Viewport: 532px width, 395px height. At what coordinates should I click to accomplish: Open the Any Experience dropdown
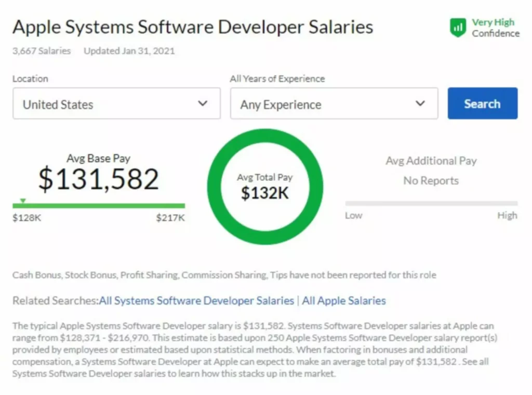point(334,103)
